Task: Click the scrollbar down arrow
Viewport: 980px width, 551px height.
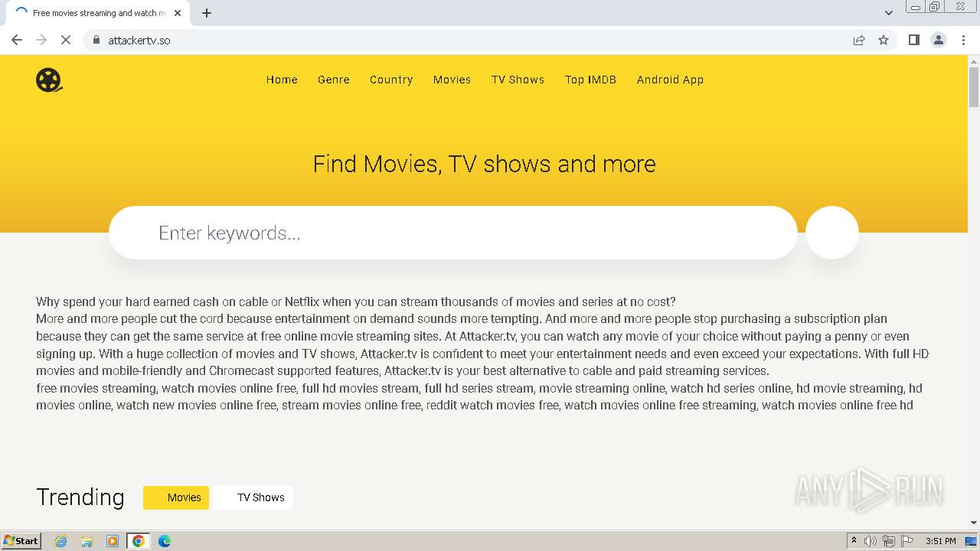Action: [x=974, y=523]
